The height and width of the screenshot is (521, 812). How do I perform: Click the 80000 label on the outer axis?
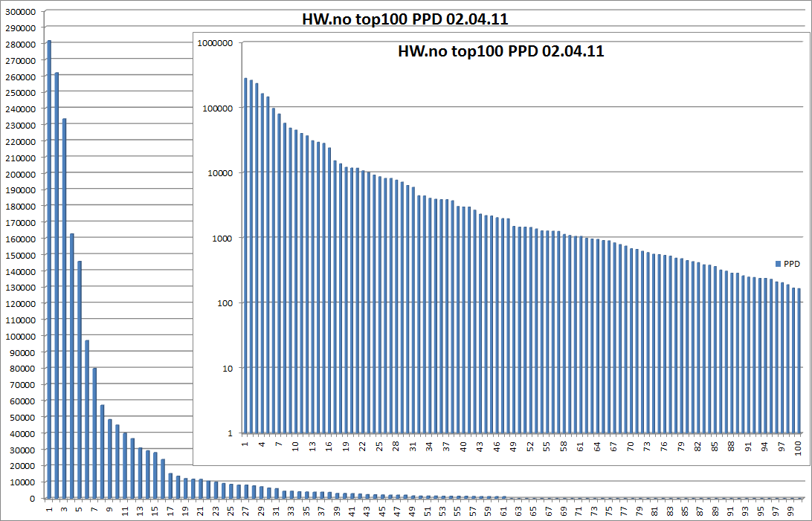22,369
